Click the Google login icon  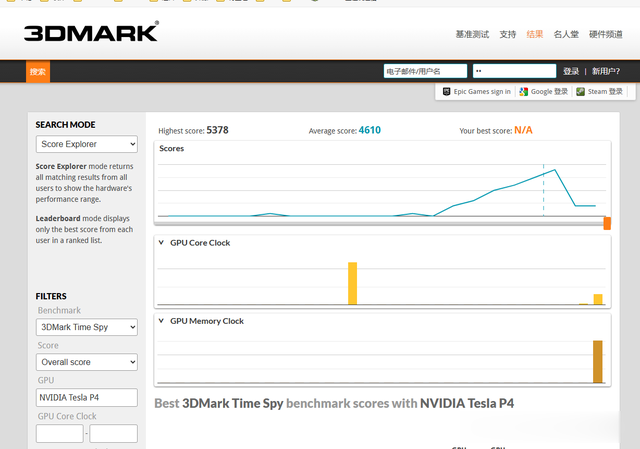click(x=524, y=91)
